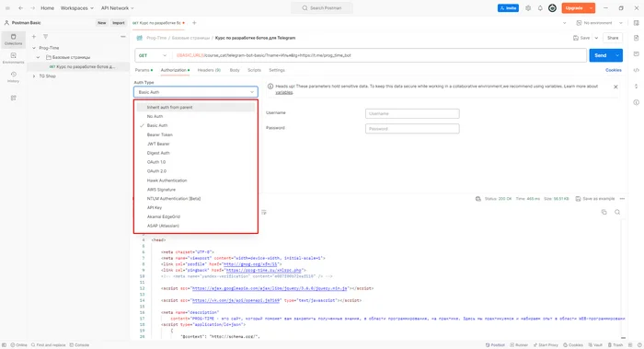The width and height of the screenshot is (644, 349).
Task: Toggle sidebar from the status bar icon
Action: click(4, 345)
